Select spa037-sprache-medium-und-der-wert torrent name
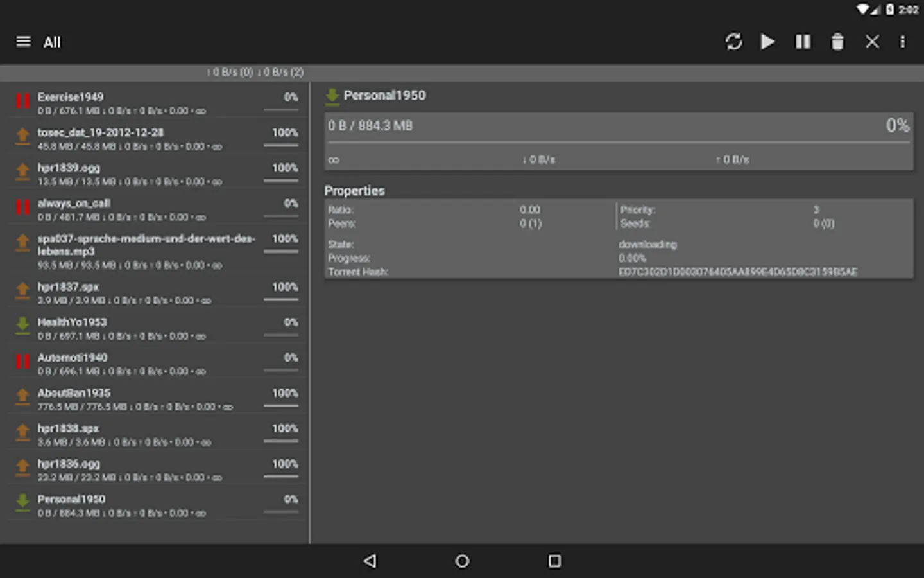 146,245
